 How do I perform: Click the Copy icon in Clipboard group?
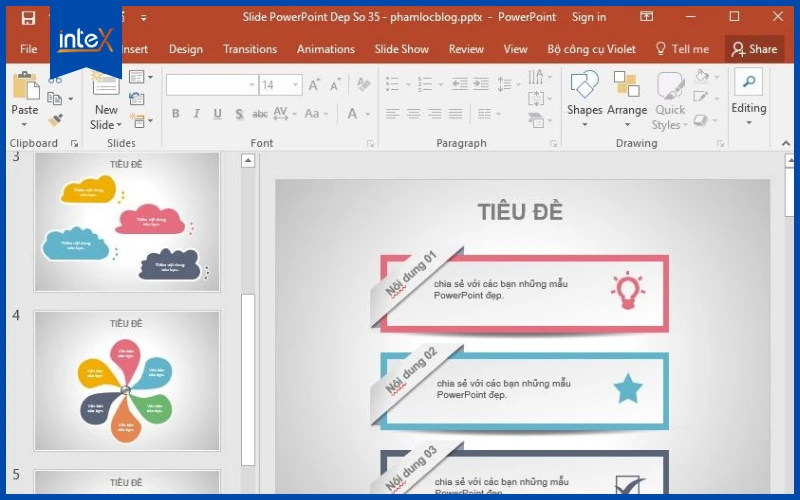coord(55,98)
